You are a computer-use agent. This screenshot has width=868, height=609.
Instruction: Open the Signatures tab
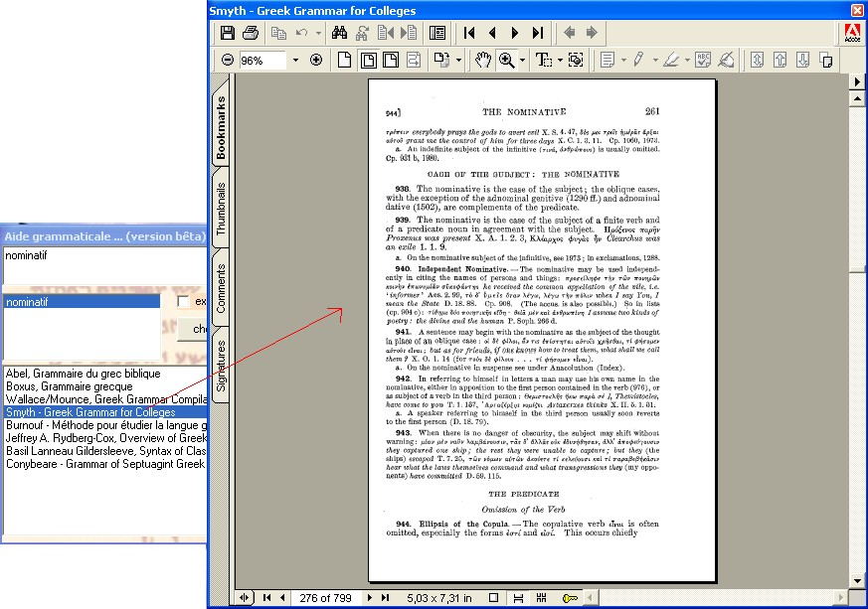[221, 366]
